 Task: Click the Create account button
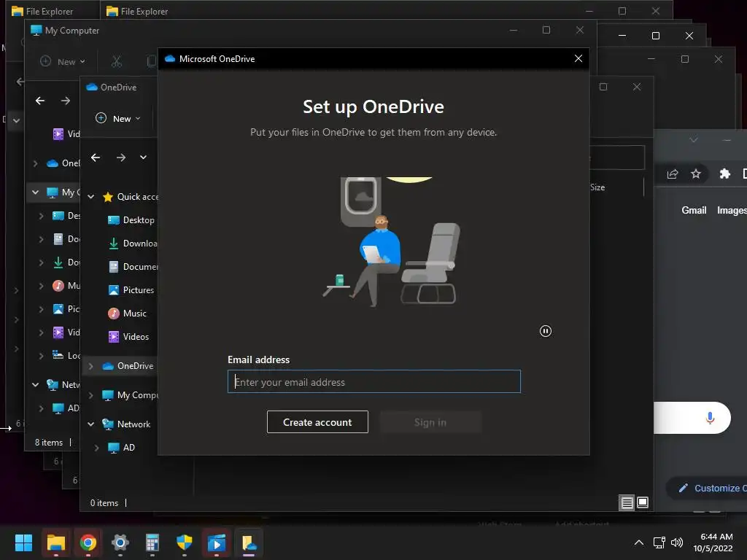click(x=317, y=422)
